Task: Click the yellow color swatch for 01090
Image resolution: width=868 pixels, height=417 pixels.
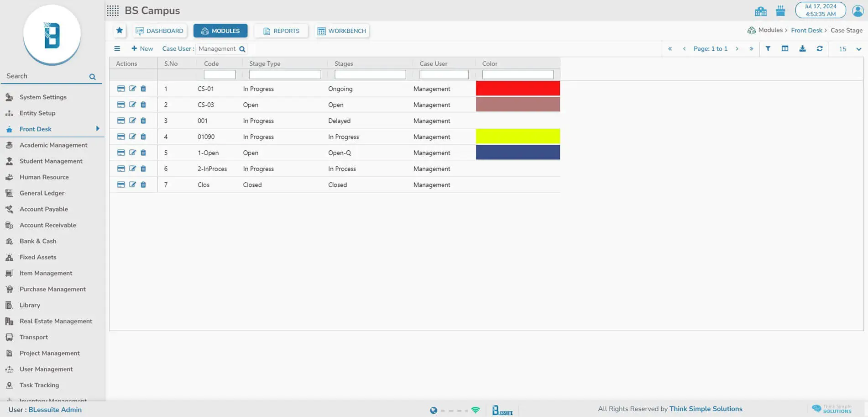Action: pos(518,137)
